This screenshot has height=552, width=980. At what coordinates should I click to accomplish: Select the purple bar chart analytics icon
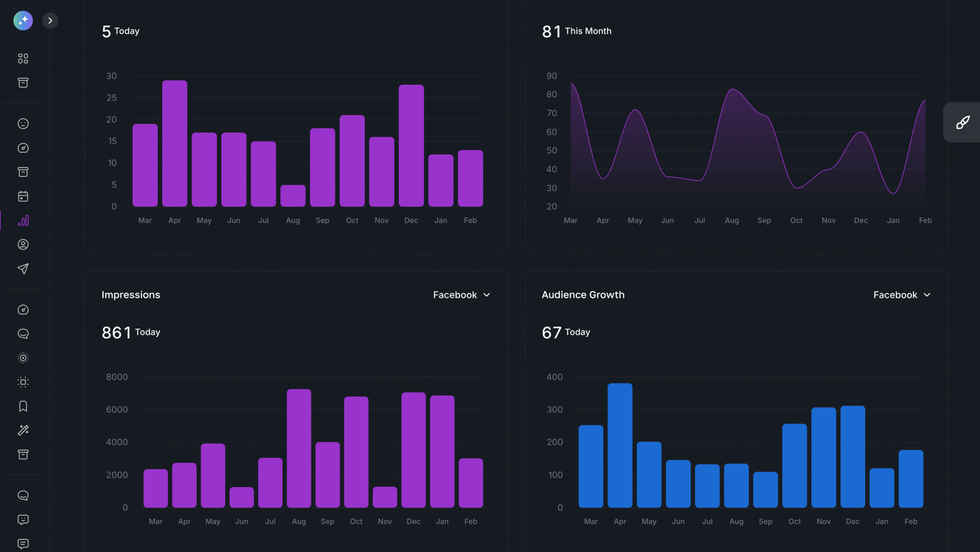coord(23,221)
